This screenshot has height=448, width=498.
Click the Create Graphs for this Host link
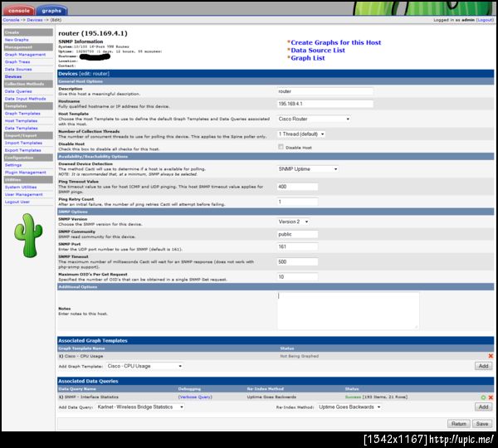point(335,42)
